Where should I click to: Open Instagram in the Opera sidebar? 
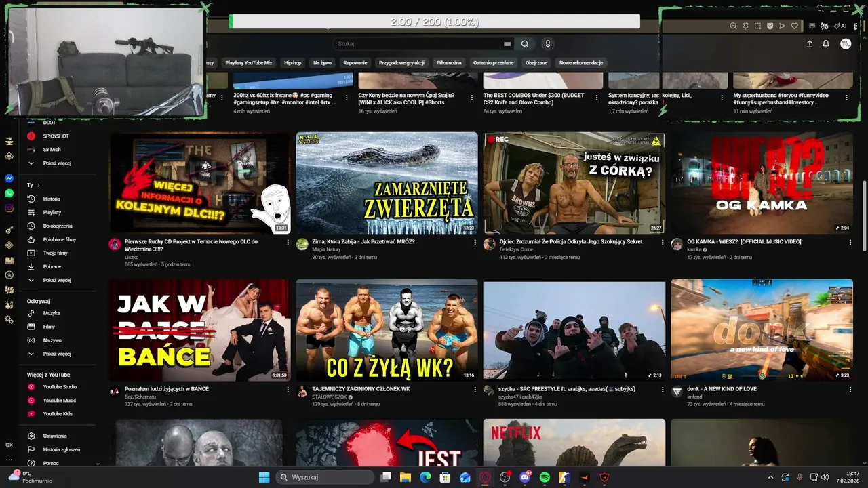9,208
